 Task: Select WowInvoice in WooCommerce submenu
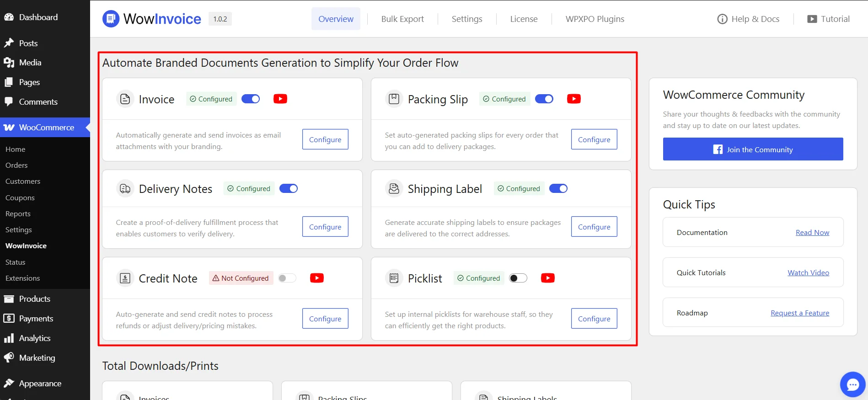(26, 245)
